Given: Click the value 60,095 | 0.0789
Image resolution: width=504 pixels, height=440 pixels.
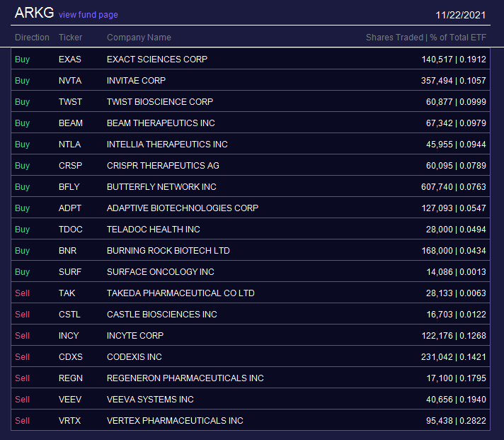Looking at the screenshot, I should [456, 165].
